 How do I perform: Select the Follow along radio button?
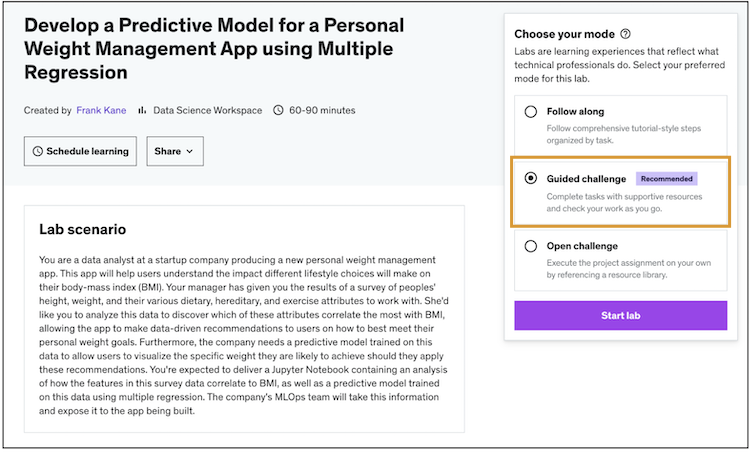531,112
